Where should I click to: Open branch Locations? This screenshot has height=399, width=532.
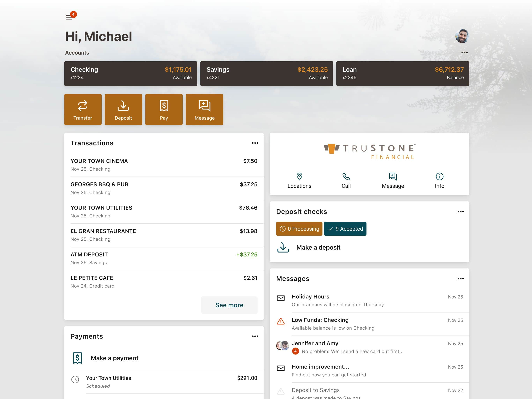click(299, 180)
